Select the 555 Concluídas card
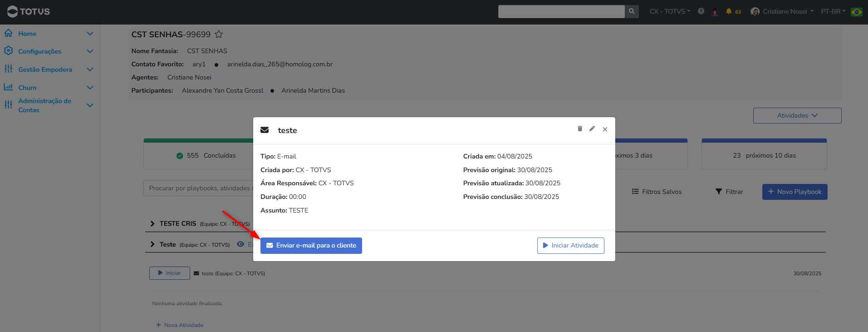This screenshot has width=868, height=332. click(198, 154)
